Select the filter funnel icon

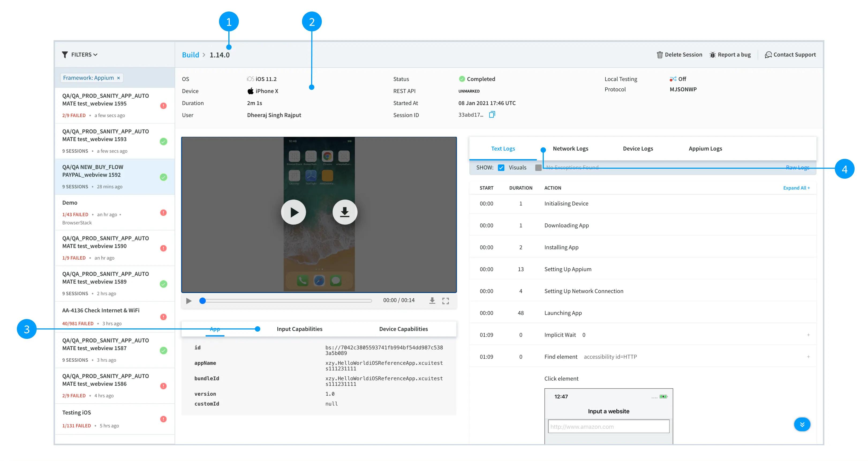65,54
